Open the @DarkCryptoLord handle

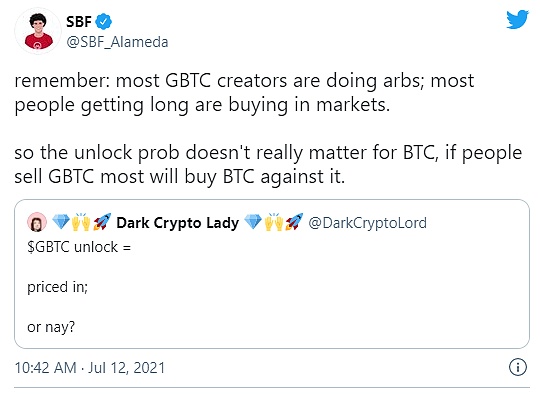click(x=367, y=223)
